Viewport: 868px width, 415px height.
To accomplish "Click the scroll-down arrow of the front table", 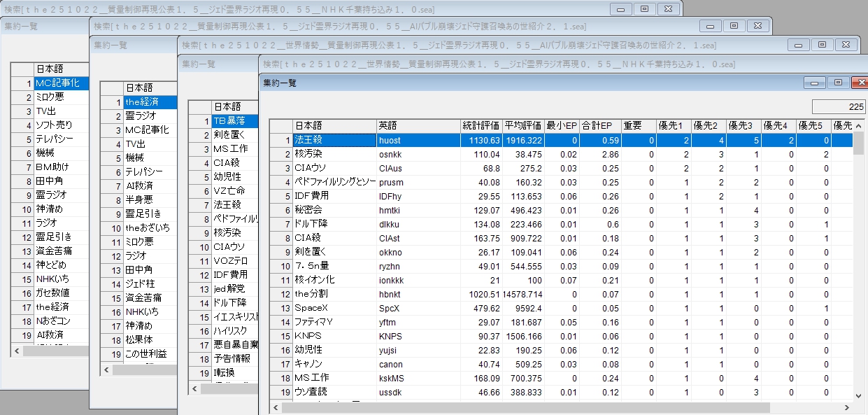I will [x=858, y=394].
